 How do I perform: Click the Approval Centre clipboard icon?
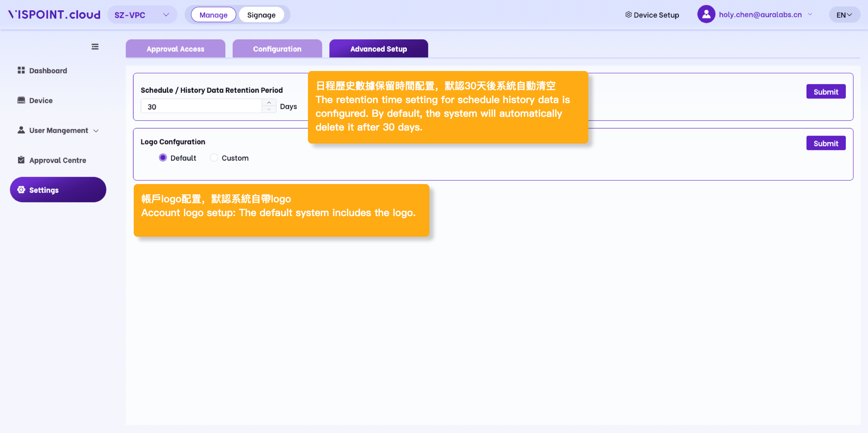pos(21,160)
